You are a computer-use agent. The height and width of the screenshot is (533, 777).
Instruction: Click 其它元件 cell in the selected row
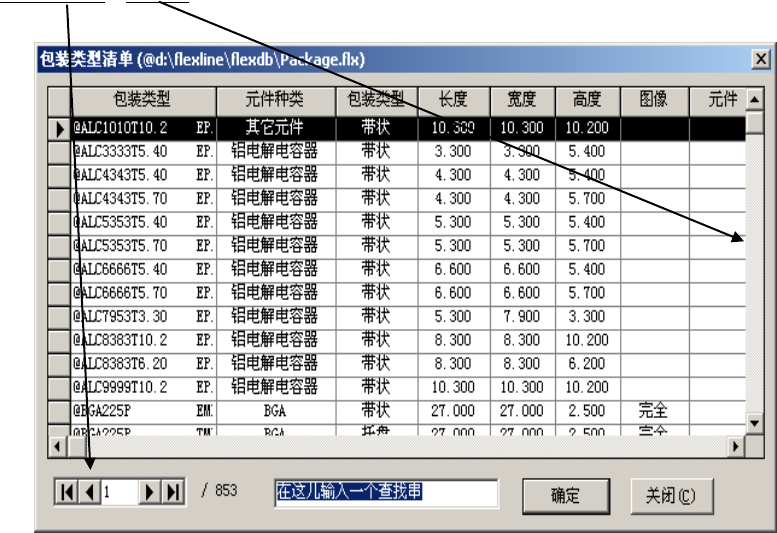point(276,128)
